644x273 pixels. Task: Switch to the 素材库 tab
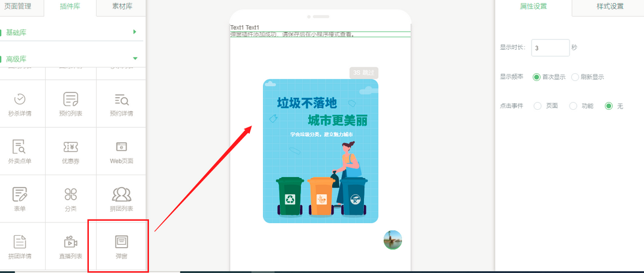122,7
